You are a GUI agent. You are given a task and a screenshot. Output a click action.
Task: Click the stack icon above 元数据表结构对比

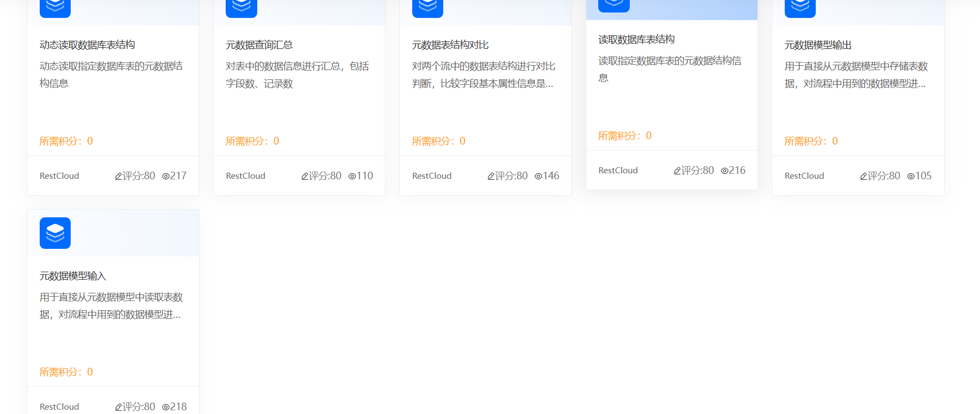(427, 9)
